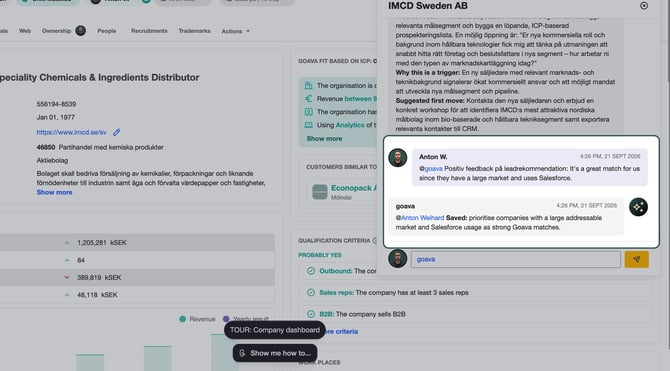Click the 46850 Partihandel med kemiska produkter text
This screenshot has height=371, width=670.
pyautogui.click(x=100, y=147)
